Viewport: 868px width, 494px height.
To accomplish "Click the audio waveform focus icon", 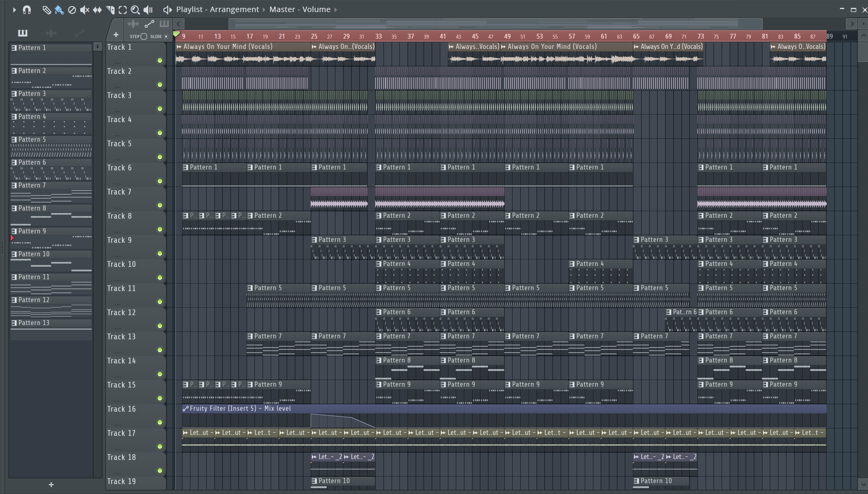I will pos(133,24).
